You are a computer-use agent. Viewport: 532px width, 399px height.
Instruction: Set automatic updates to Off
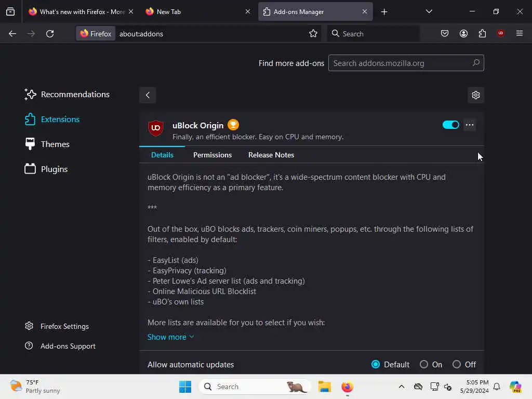[x=457, y=364]
